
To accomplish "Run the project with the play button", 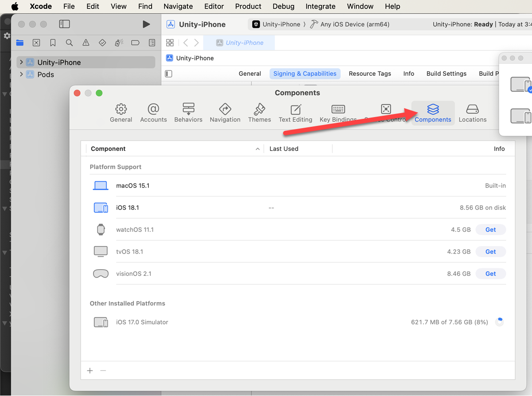I will tap(146, 24).
